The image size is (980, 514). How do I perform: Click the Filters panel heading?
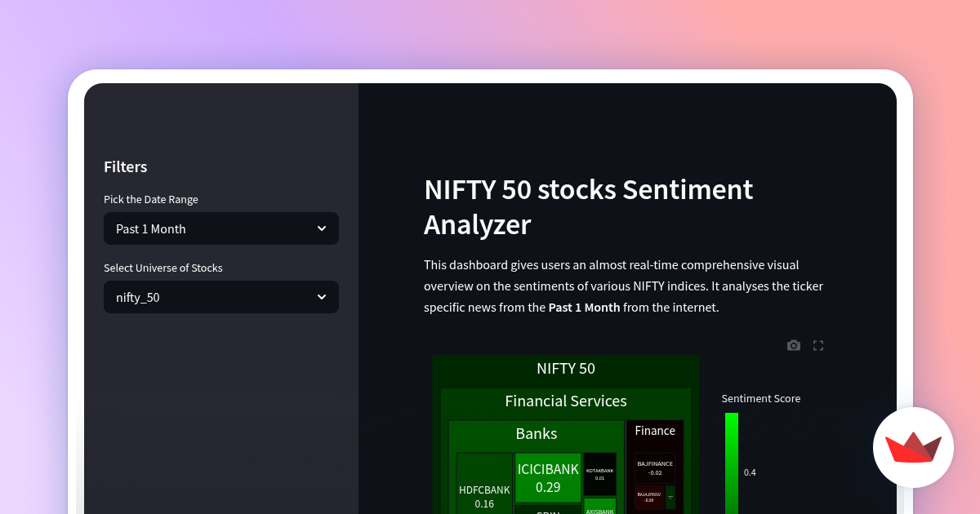[x=125, y=166]
